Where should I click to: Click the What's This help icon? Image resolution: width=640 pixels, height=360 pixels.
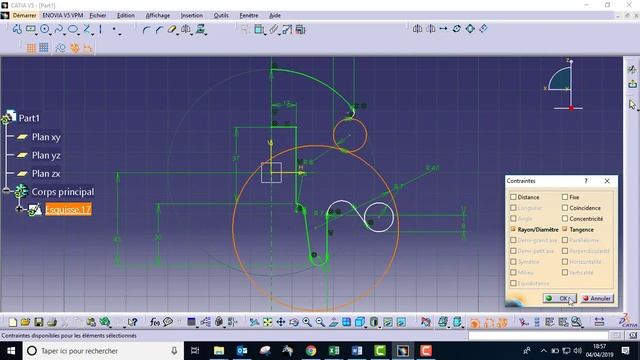[132, 322]
